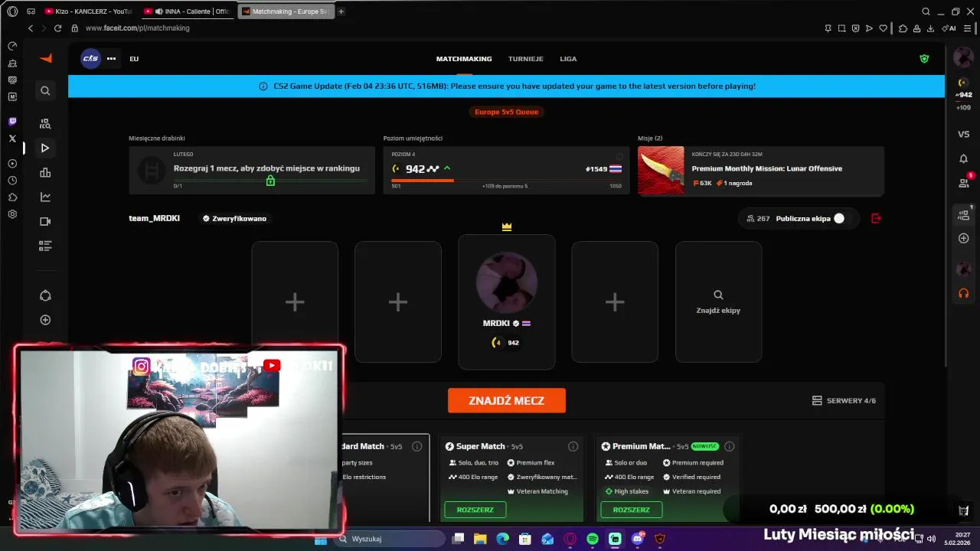The height and width of the screenshot is (551, 980).
Task: Open the X (Twitter) icon in Opera sidebar
Action: 12,139
